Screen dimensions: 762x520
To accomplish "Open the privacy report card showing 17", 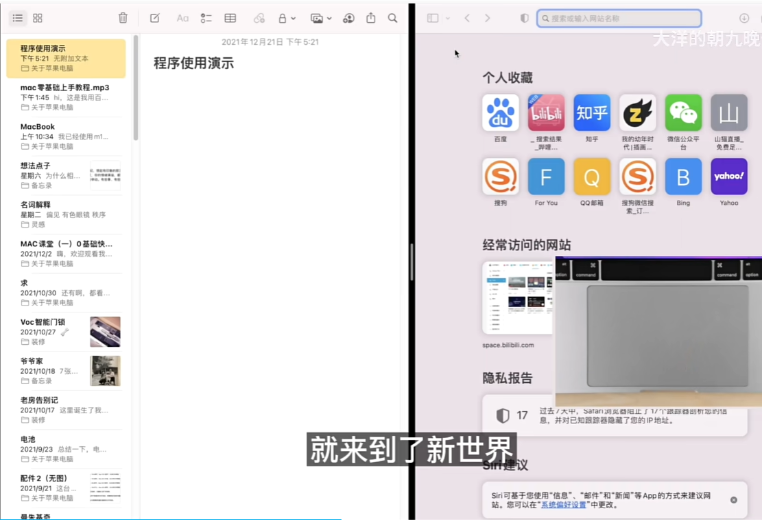I will (614, 416).
